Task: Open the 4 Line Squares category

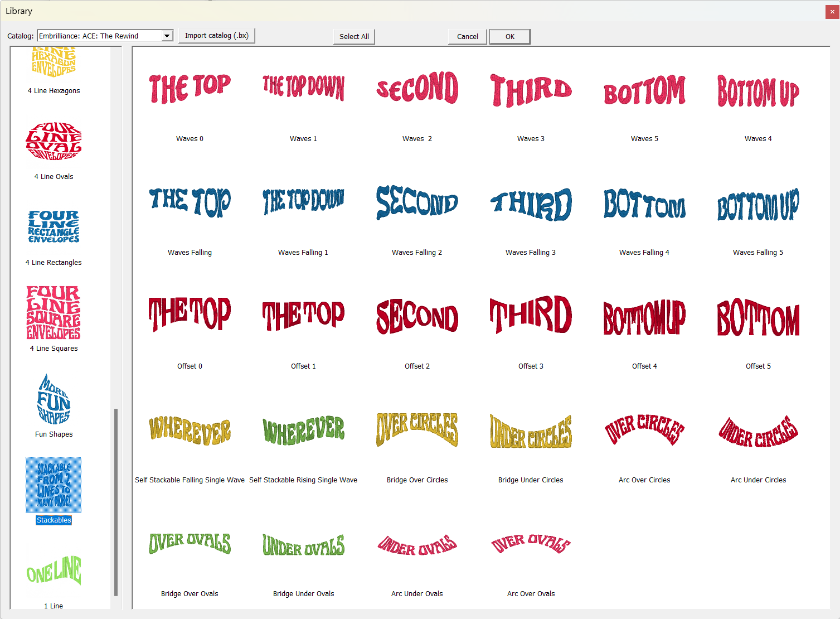Action: (x=54, y=313)
